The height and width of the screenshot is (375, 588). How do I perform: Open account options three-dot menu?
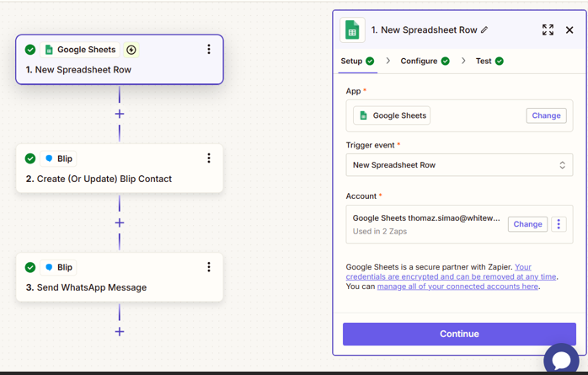(x=559, y=224)
